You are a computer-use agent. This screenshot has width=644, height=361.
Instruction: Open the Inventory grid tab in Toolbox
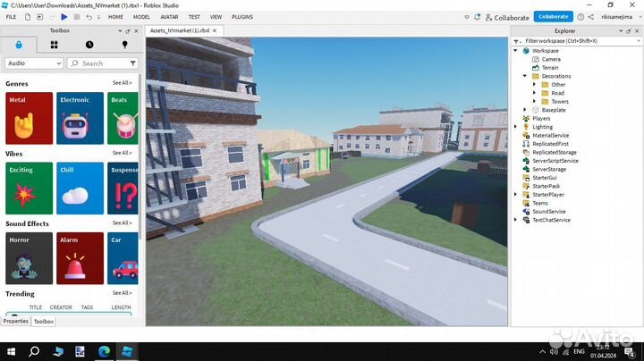55,44
